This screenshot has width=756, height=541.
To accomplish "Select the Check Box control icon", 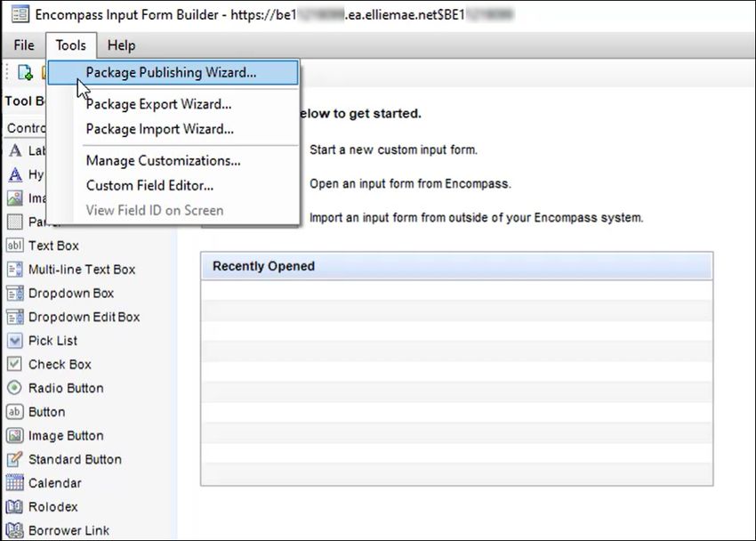I will tap(15, 364).
